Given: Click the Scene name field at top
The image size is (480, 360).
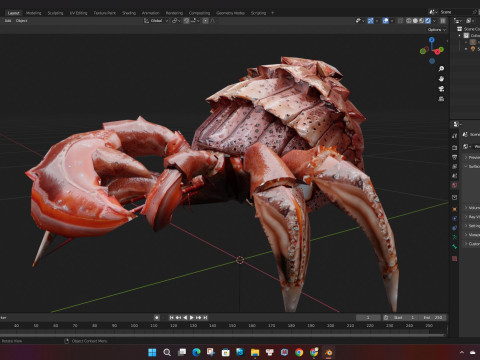Looking at the screenshot, I should click(x=455, y=12).
